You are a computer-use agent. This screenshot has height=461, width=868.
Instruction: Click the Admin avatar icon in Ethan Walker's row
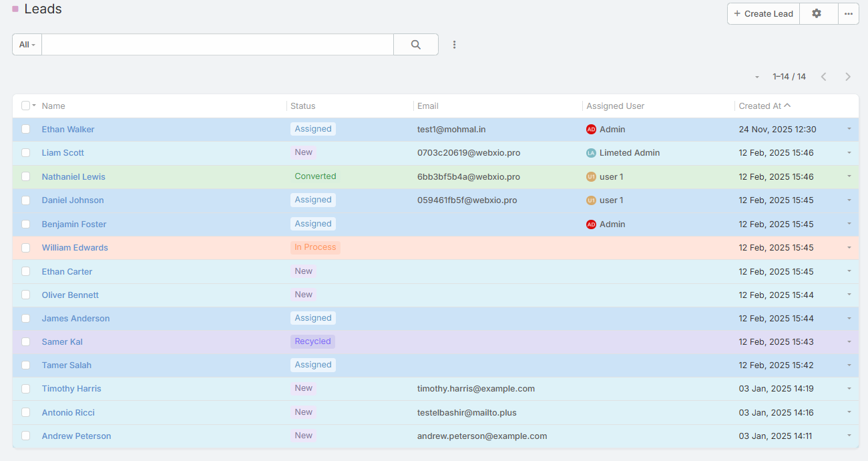[591, 130]
